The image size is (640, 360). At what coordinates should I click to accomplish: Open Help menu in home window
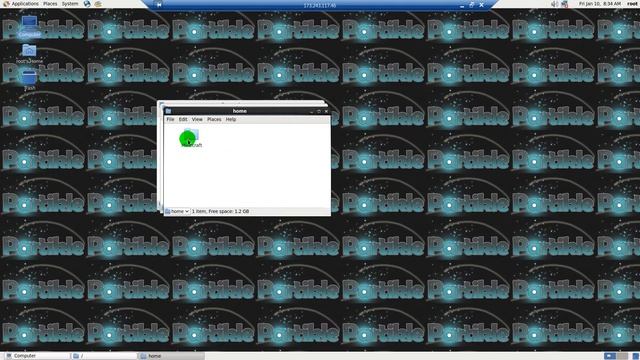[x=231, y=120]
